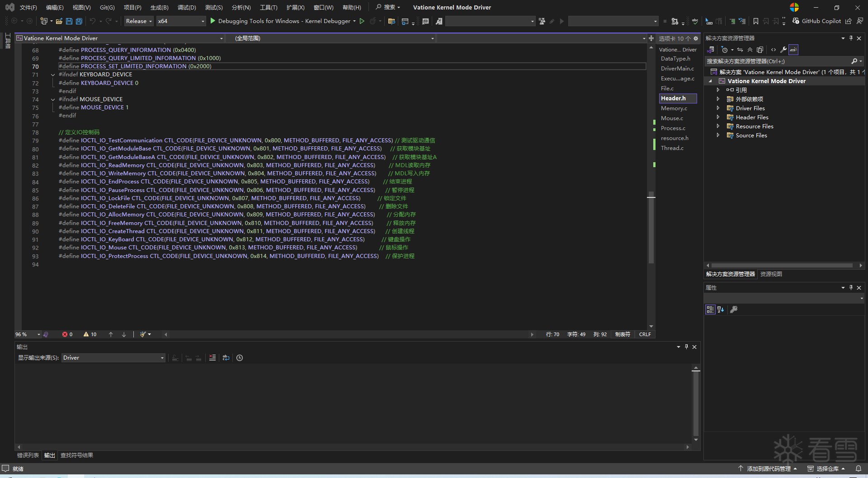The image size is (868, 478).
Task: Open the Git(G) menu
Action: click(x=107, y=7)
